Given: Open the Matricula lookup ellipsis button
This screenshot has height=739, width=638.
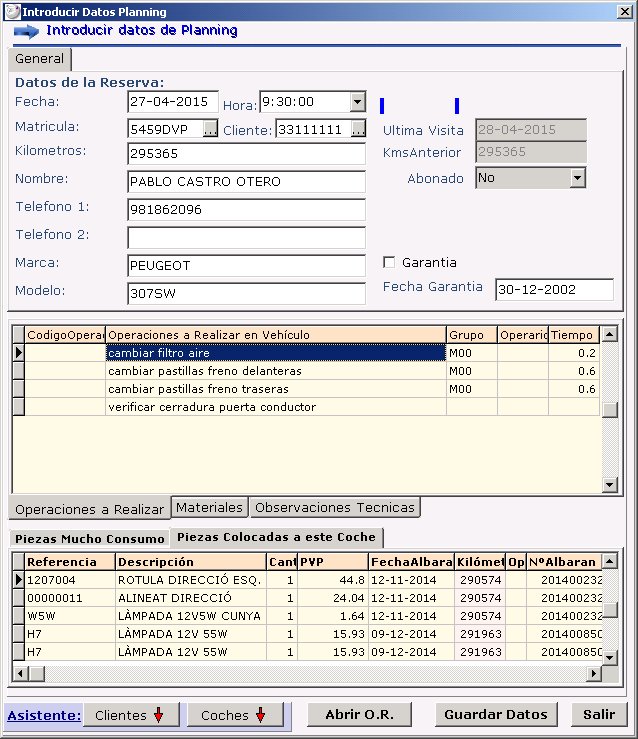Looking at the screenshot, I should [210, 128].
